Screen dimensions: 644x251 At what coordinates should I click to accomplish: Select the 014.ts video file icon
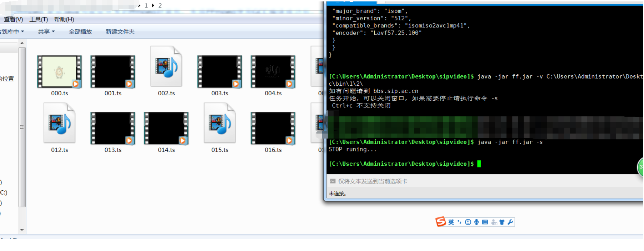(166, 128)
